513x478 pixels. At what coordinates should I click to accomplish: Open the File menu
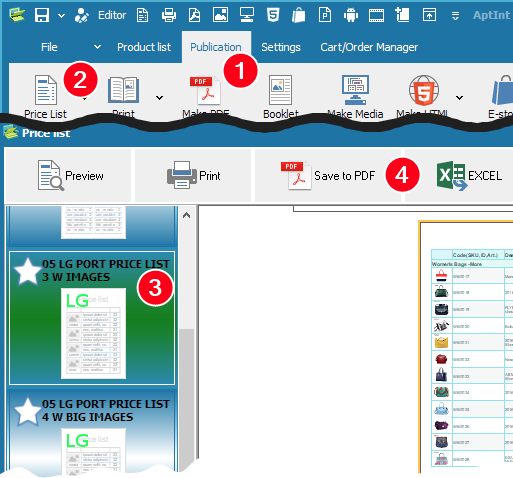point(49,47)
